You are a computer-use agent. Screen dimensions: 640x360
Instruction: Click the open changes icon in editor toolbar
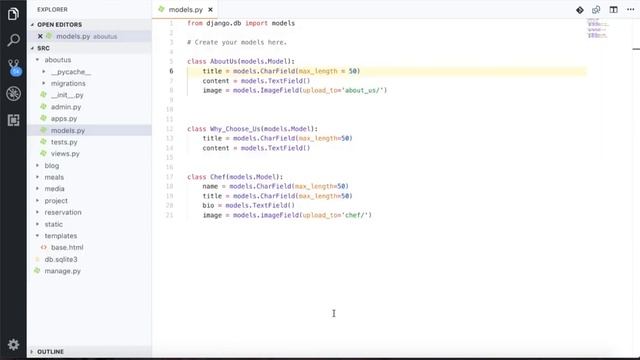[596, 10]
